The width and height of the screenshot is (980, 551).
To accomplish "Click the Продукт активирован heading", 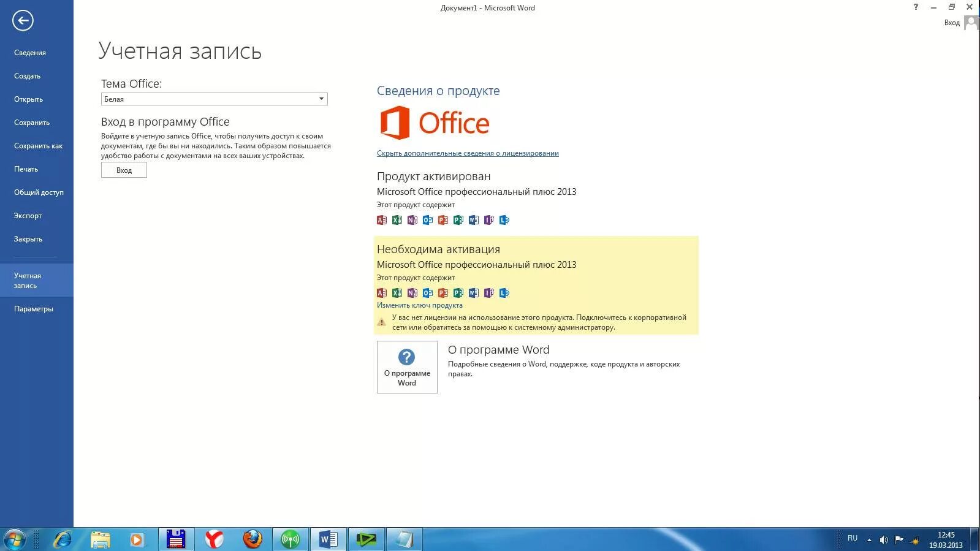I will click(x=433, y=177).
